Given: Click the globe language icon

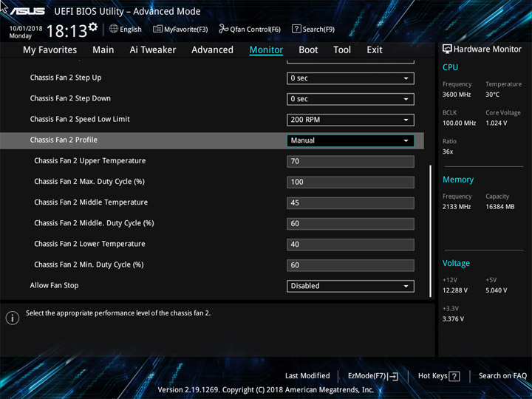Looking at the screenshot, I should click(114, 29).
